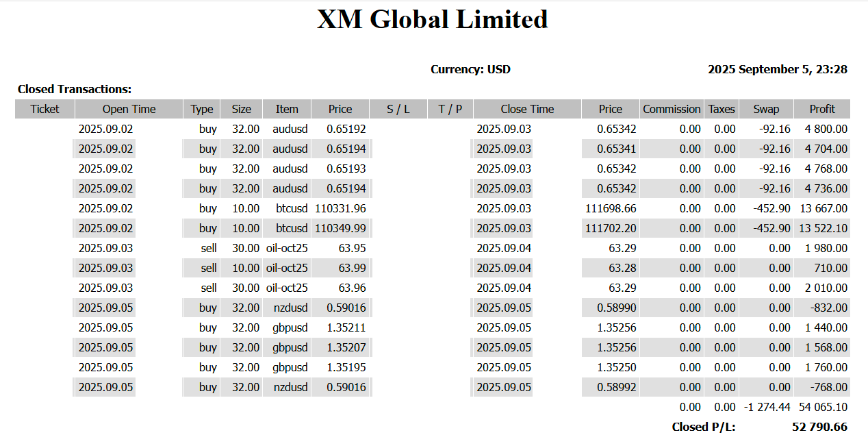This screenshot has height=435, width=868.
Task: Click the XM Global Limited title
Action: click(x=433, y=19)
